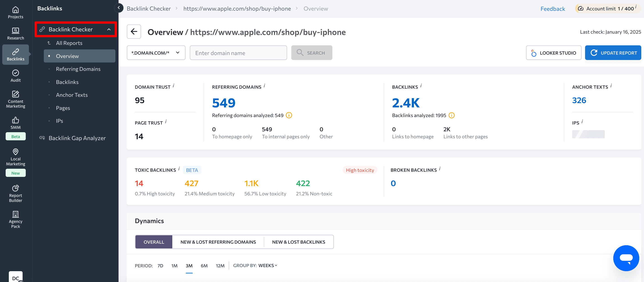The image size is (644, 282).
Task: Open the *.DOMAIN.COM/* scope dropdown
Action: (156, 53)
